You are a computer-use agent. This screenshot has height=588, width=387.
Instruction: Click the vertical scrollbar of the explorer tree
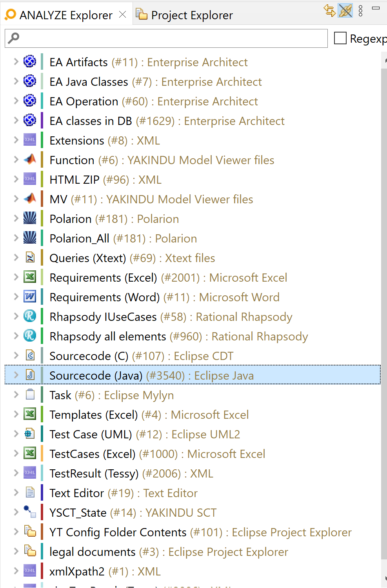(384, 313)
